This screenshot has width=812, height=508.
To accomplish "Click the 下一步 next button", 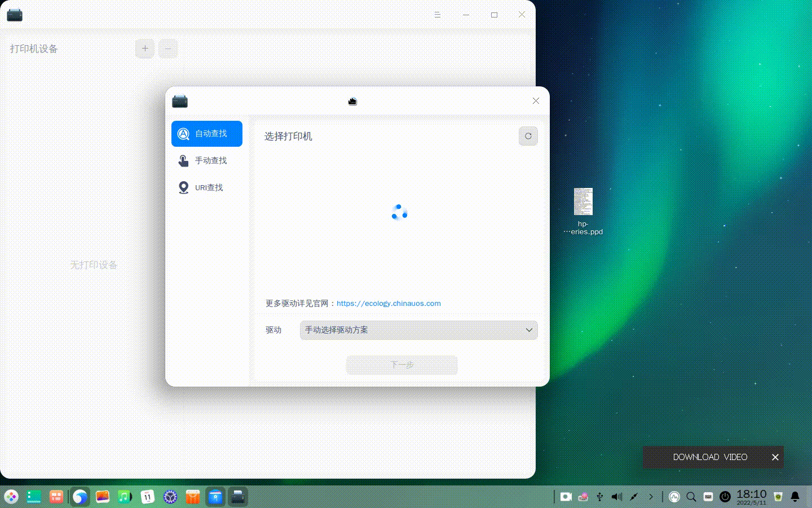I will click(x=401, y=365).
